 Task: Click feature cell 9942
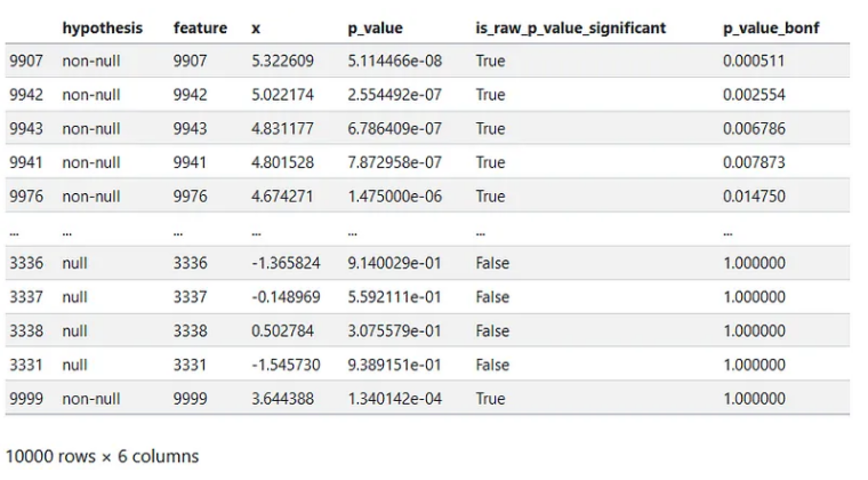coord(190,95)
